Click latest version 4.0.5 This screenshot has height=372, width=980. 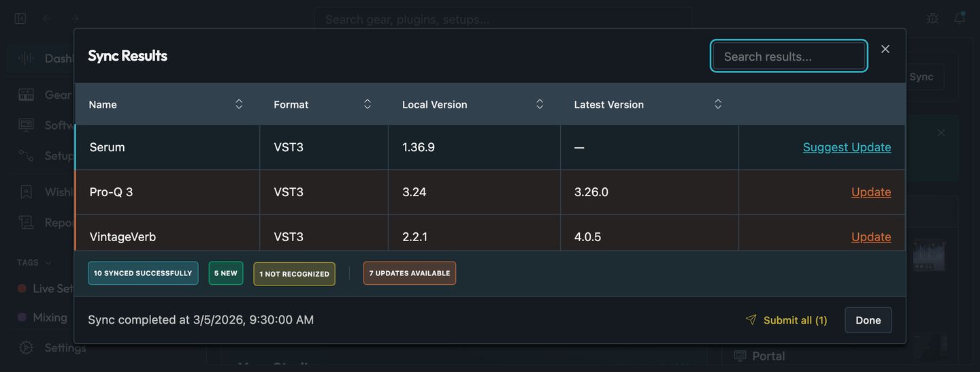tap(588, 237)
